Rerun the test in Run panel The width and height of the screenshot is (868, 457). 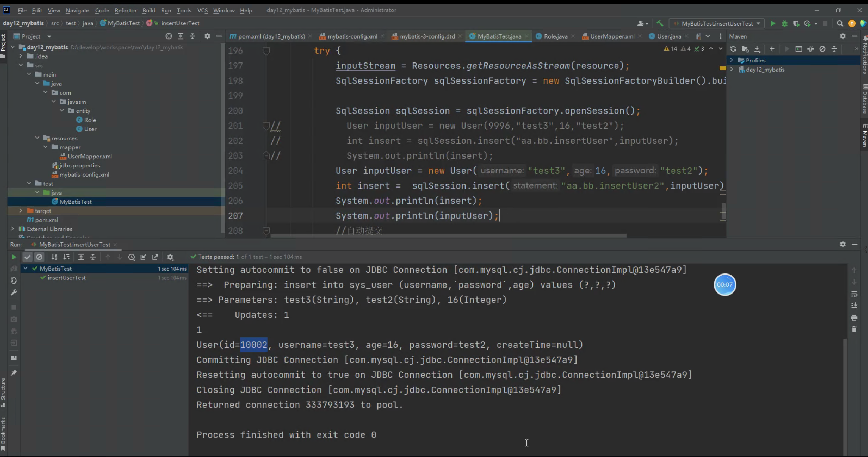point(14,257)
